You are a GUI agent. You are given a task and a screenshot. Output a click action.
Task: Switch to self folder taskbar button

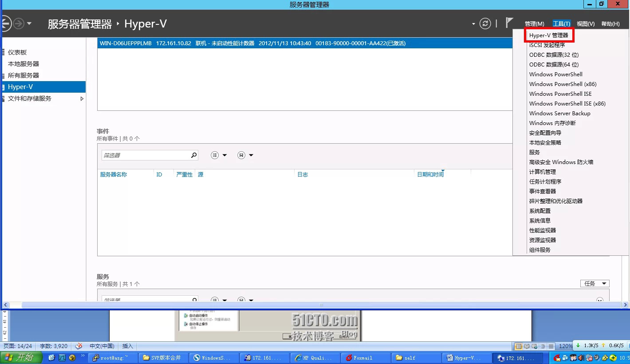pyautogui.click(x=416, y=358)
